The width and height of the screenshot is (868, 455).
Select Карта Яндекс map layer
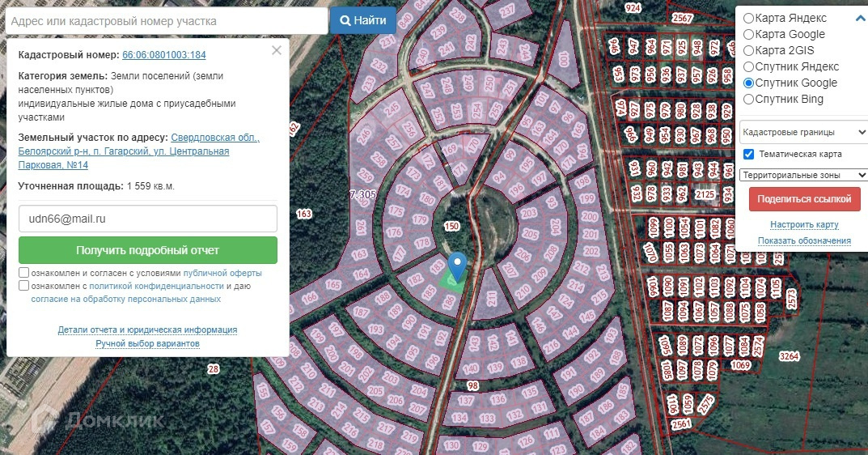pos(748,19)
